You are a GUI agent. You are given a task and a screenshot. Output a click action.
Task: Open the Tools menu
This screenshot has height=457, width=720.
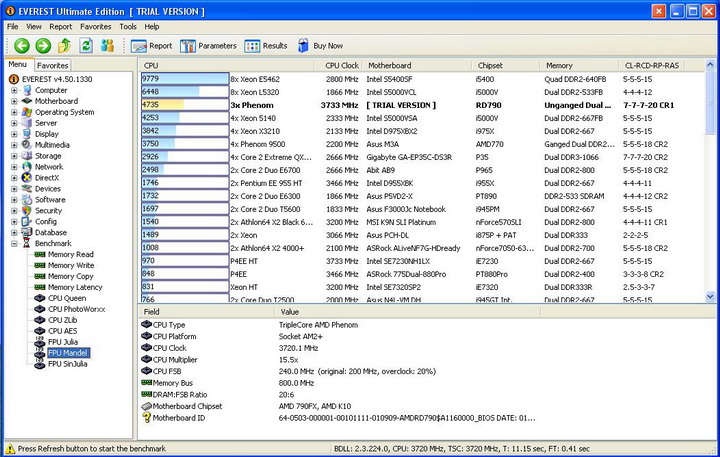[x=128, y=27]
